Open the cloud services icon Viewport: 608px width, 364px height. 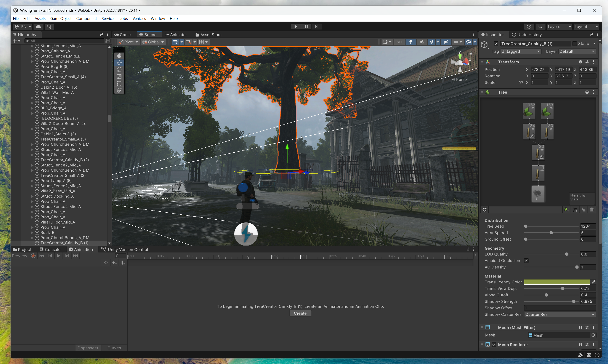click(39, 27)
